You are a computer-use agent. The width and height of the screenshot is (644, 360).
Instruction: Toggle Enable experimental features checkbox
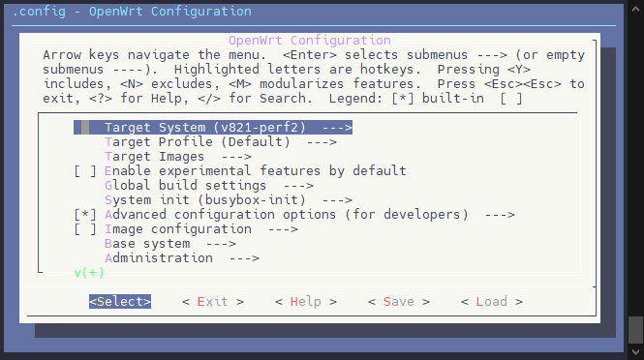85,171
